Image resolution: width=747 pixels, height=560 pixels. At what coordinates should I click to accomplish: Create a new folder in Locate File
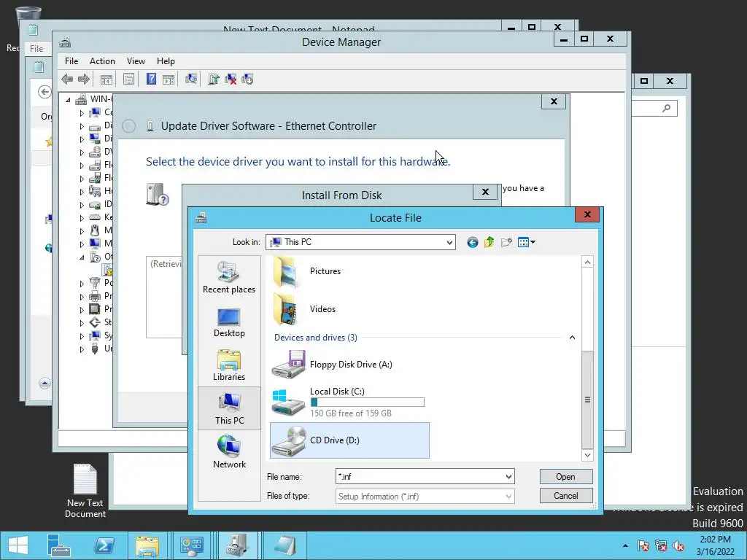(x=506, y=242)
